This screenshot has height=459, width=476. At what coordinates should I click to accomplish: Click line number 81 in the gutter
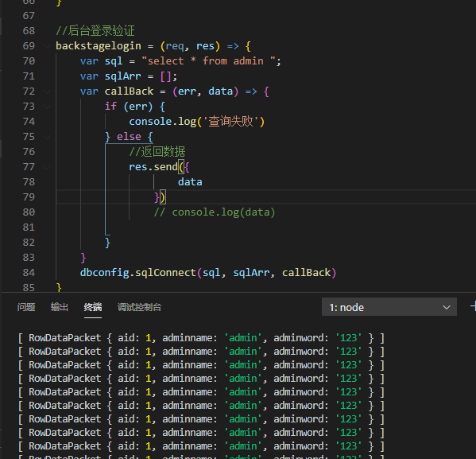tap(29, 228)
